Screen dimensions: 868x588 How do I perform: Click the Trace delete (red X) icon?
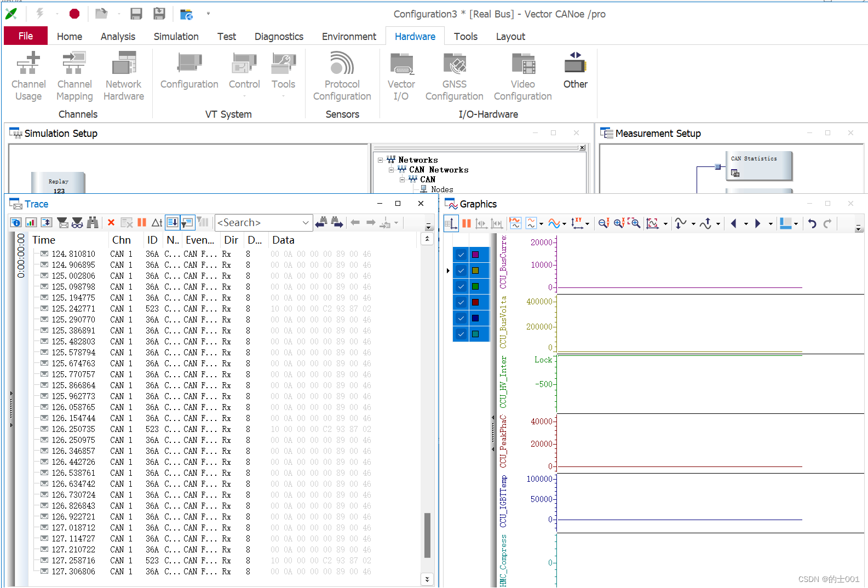pos(111,222)
